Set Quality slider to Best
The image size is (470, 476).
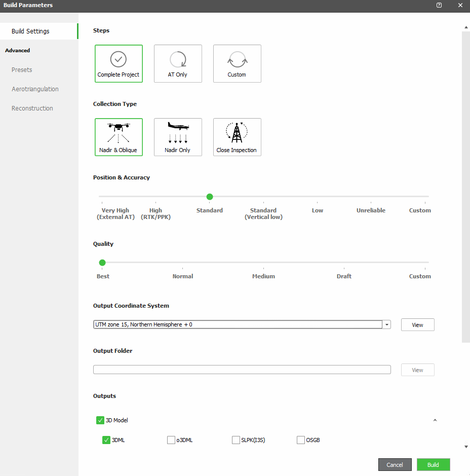[x=102, y=263]
